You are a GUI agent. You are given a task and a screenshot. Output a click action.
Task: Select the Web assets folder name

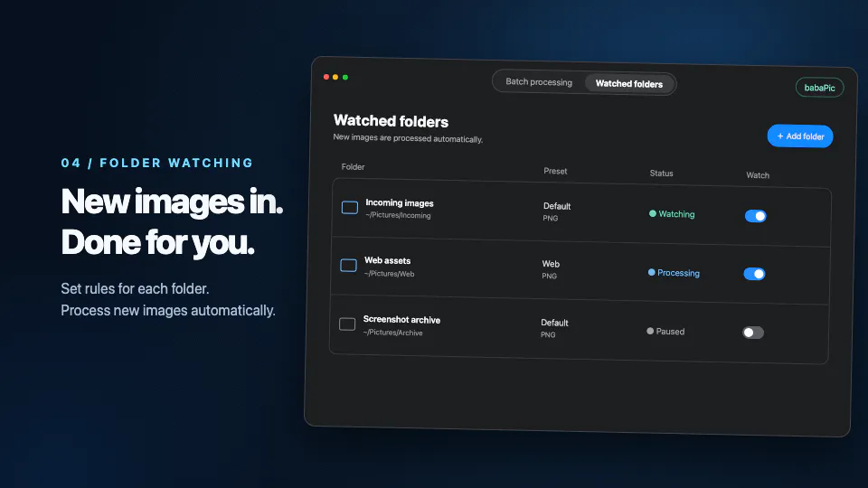tap(388, 260)
